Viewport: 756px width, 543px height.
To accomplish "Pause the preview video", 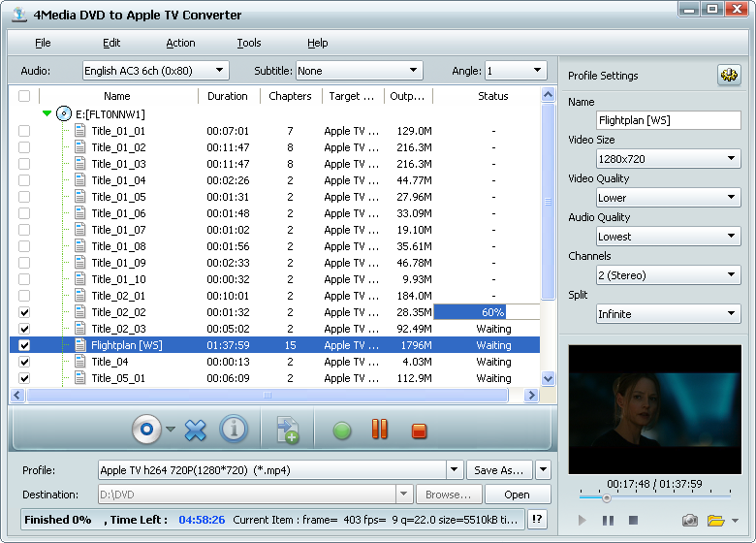I will tap(608, 521).
